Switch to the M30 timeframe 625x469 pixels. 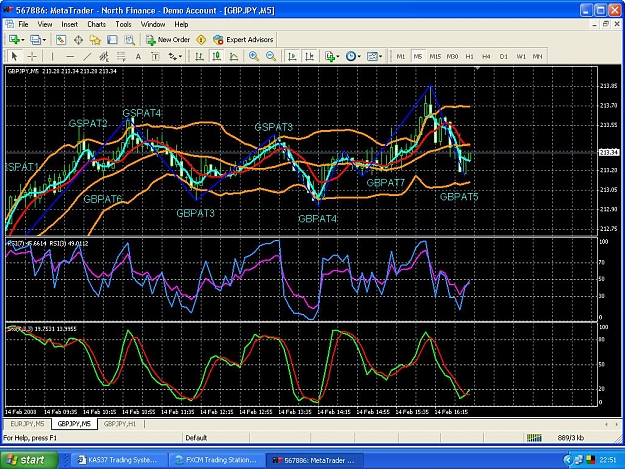tap(452, 56)
